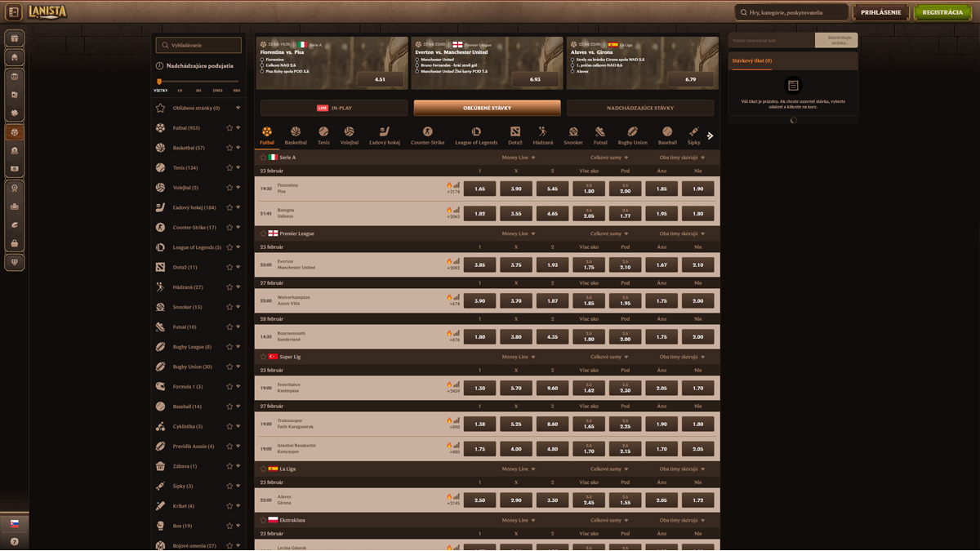This screenshot has width=980, height=551.
Task: Open the diamond VIP icon in sidebar
Action: [x=14, y=262]
